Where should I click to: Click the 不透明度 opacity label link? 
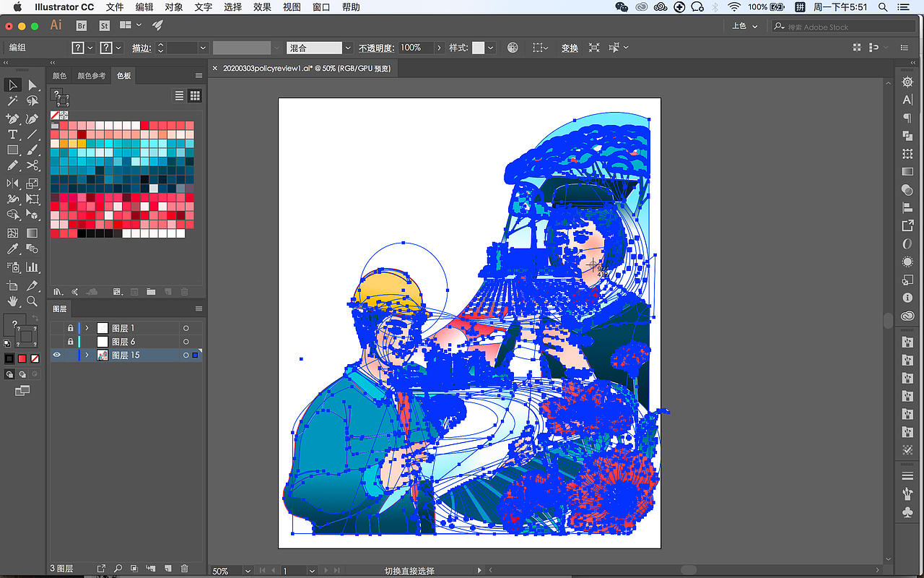(376, 48)
